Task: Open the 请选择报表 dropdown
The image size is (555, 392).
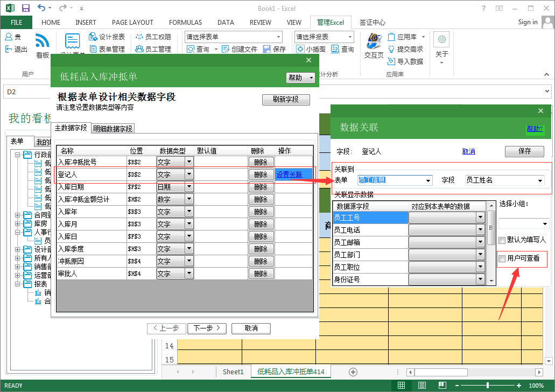Action: tap(350, 37)
